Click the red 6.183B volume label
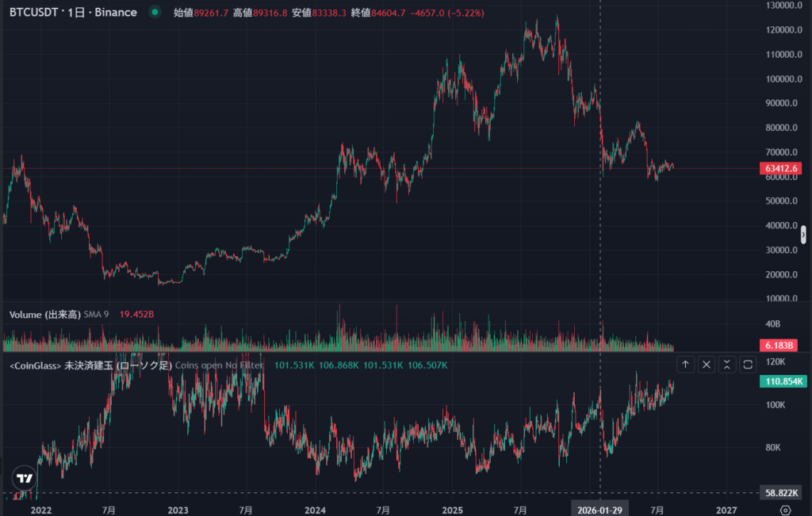The width and height of the screenshot is (812, 516). click(779, 346)
